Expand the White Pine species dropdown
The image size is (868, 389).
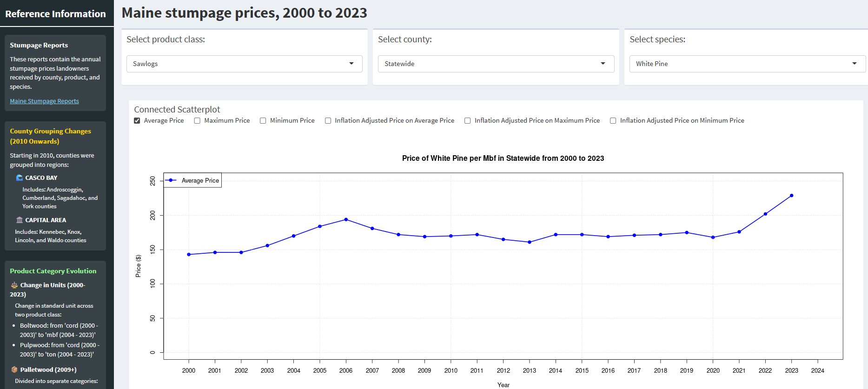click(747, 64)
